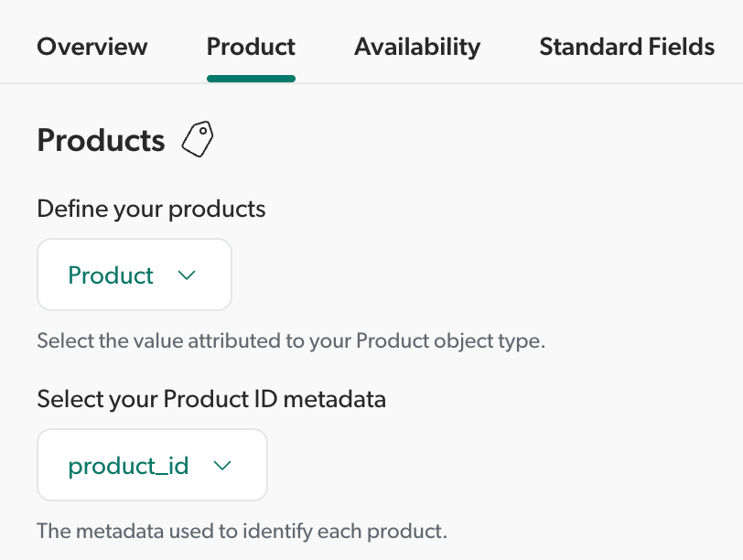Click the currently active Product tab
743x560 pixels.
251,47
